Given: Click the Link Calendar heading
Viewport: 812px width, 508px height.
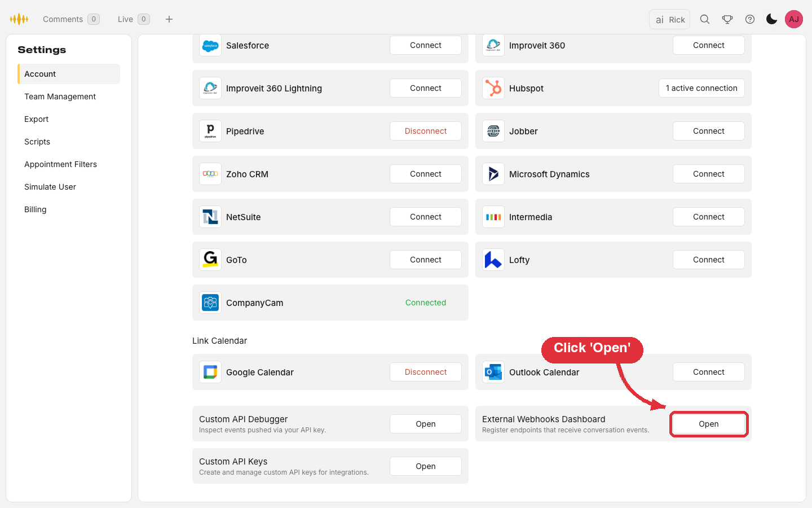Looking at the screenshot, I should coord(219,341).
